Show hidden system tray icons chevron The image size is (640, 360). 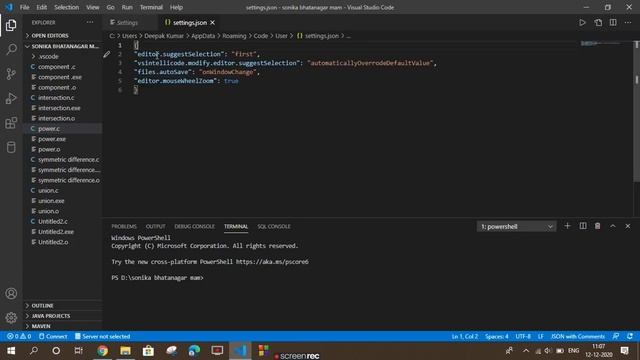pos(526,351)
